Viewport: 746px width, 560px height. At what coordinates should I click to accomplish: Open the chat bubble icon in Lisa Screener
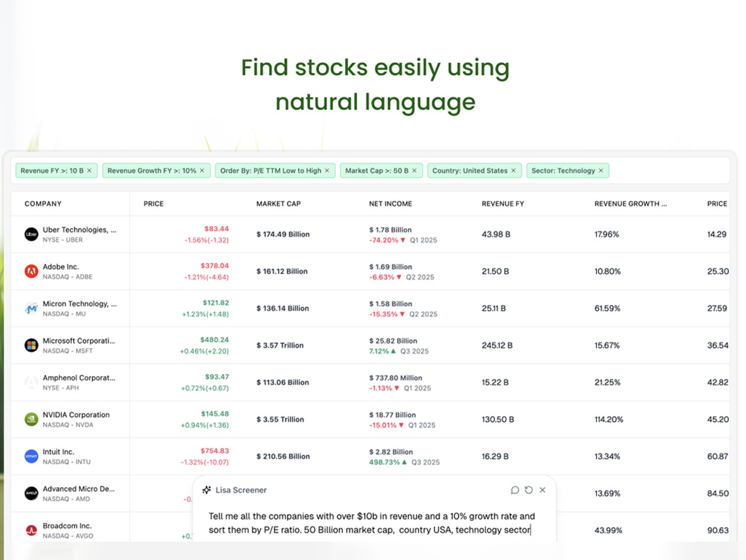click(515, 490)
